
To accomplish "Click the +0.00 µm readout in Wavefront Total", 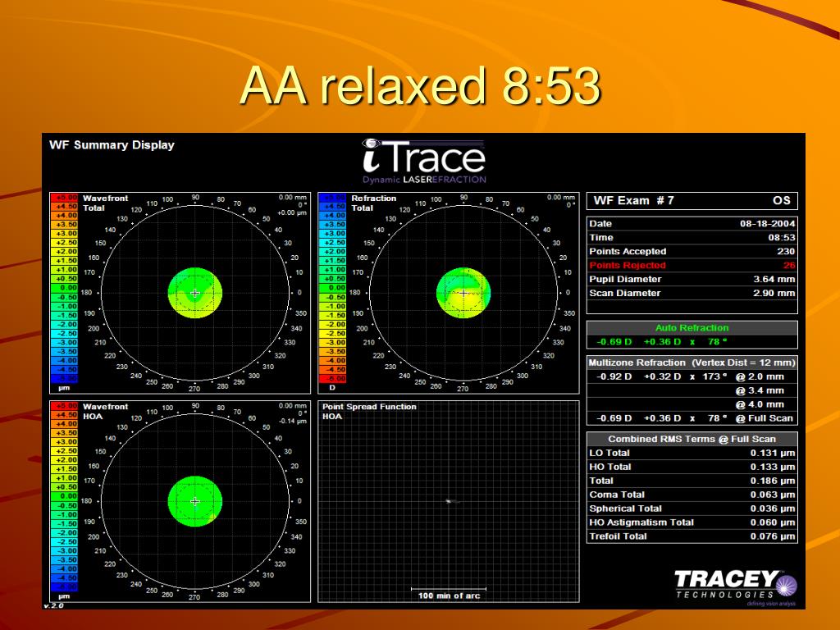I will [x=292, y=212].
